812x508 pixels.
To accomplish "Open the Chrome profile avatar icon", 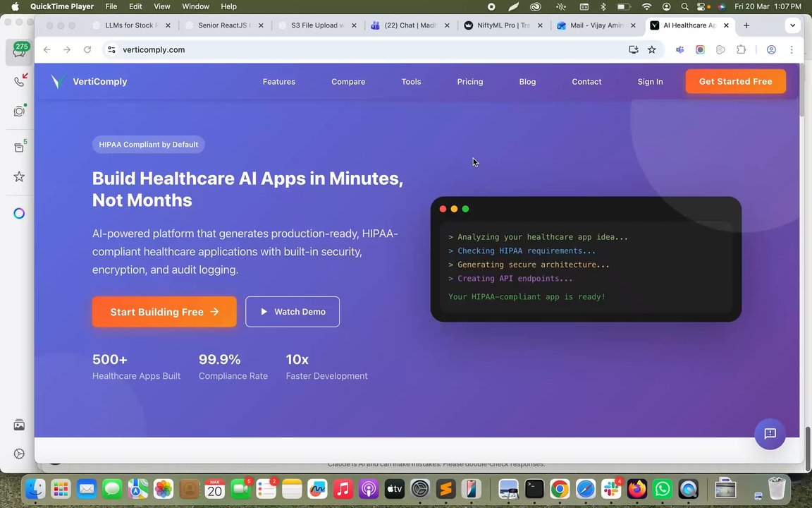I will point(771,50).
